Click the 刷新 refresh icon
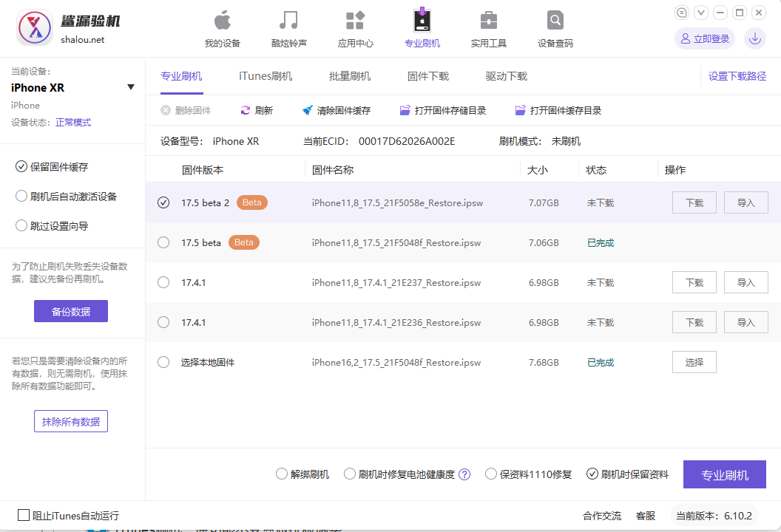 pyautogui.click(x=246, y=111)
